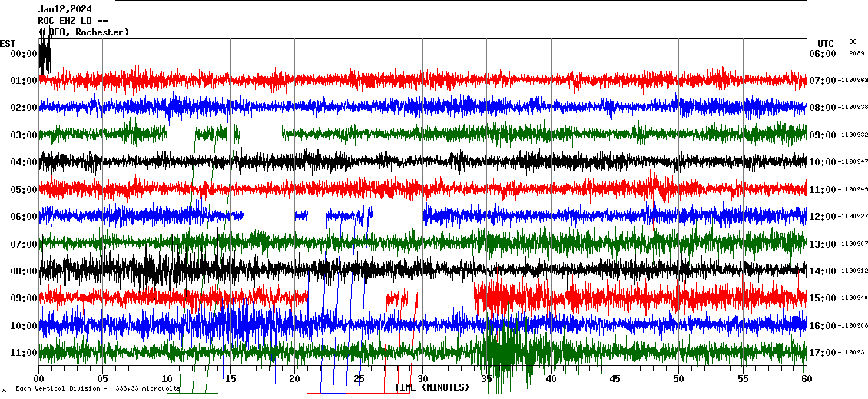868x399 pixels.
Task: Click the 12:00 UTC row label
Action: point(821,217)
